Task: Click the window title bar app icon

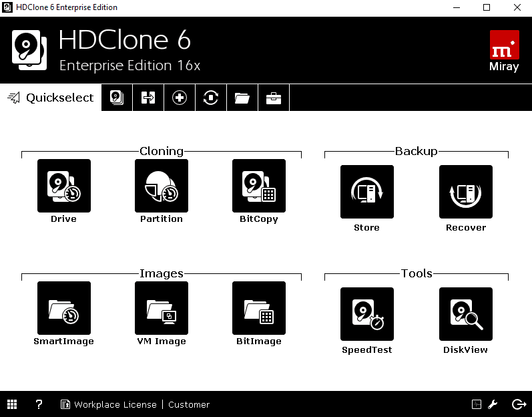Action: pyautogui.click(x=7, y=7)
